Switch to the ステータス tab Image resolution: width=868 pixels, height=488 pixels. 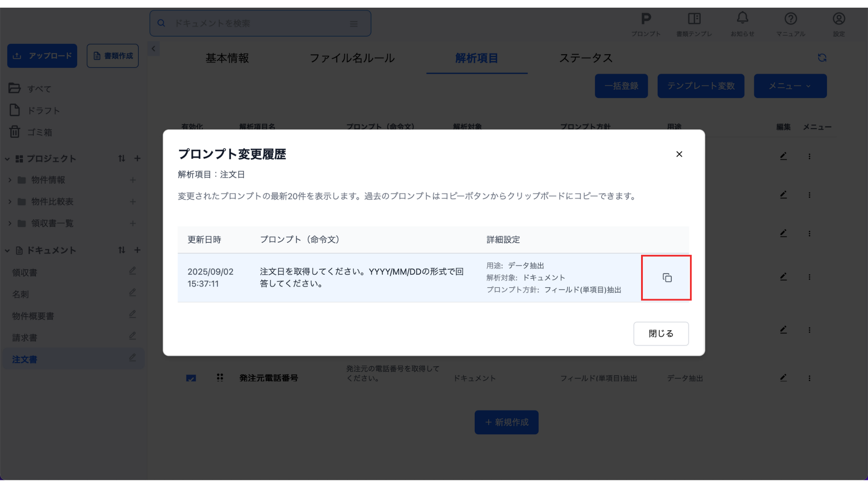(585, 58)
